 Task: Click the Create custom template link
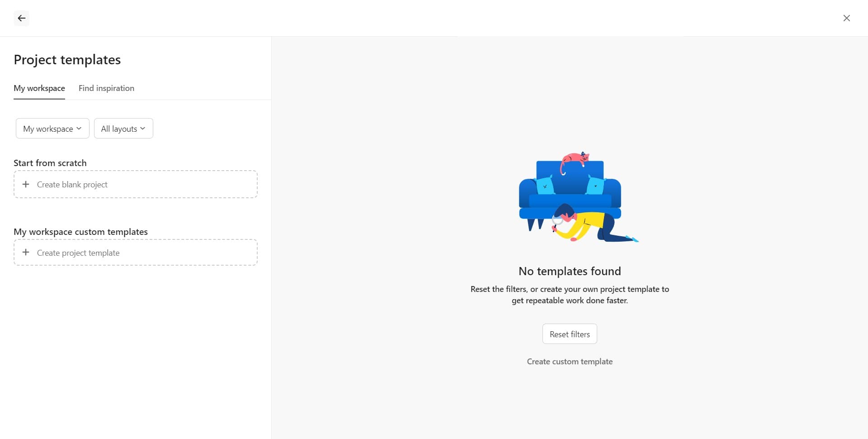(x=569, y=361)
